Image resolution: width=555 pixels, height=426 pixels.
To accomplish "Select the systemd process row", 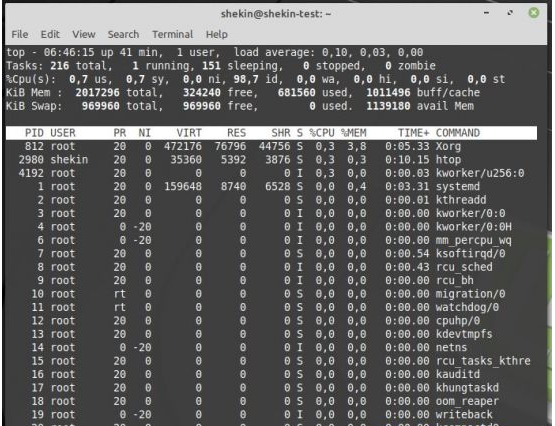I will (271, 186).
